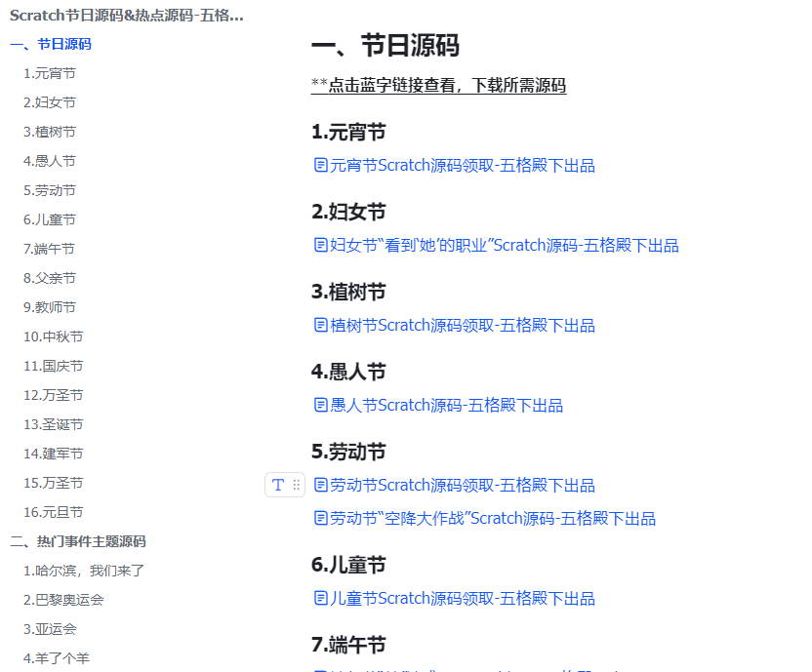Open 元宵节Scratch源码领取-五格殿下出品 link

[463, 165]
